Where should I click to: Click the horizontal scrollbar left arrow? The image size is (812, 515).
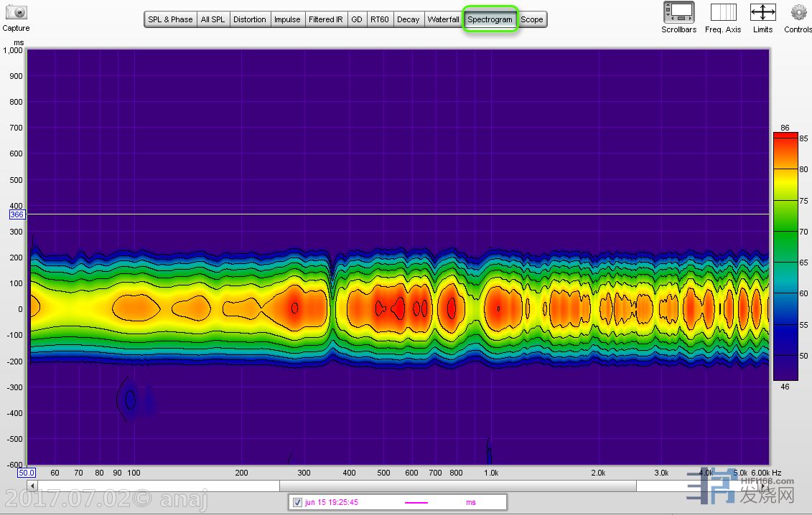[32, 486]
